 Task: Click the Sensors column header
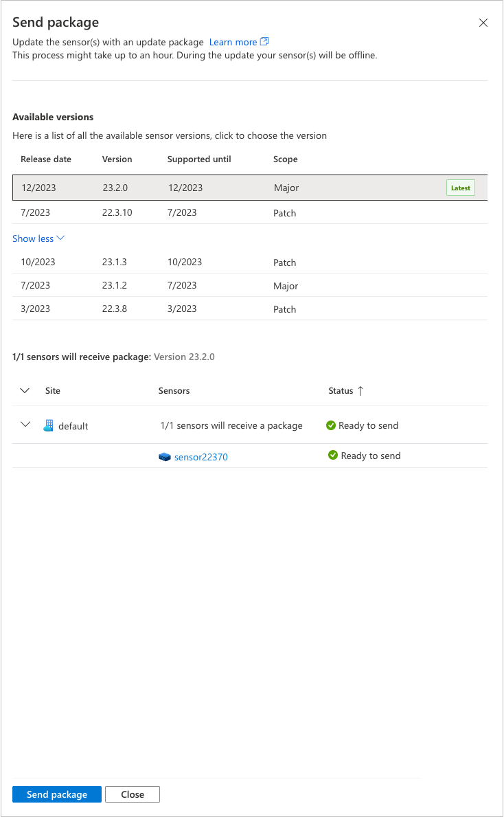pos(174,391)
